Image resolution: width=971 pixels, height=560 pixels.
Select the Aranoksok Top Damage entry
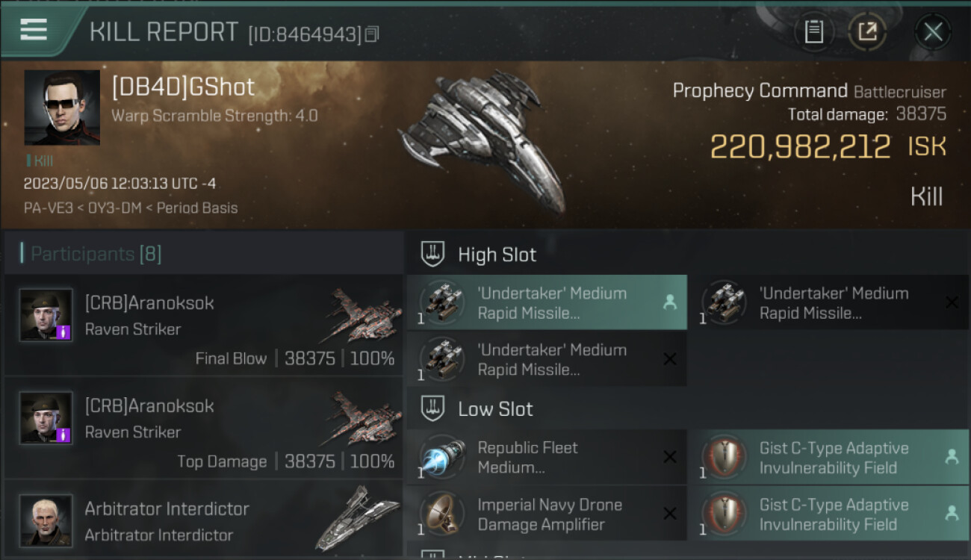pos(203,429)
